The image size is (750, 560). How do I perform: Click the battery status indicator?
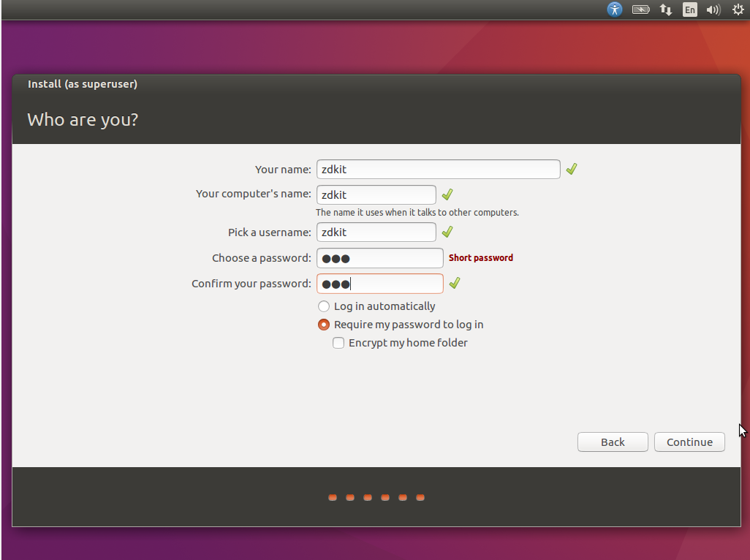point(640,10)
